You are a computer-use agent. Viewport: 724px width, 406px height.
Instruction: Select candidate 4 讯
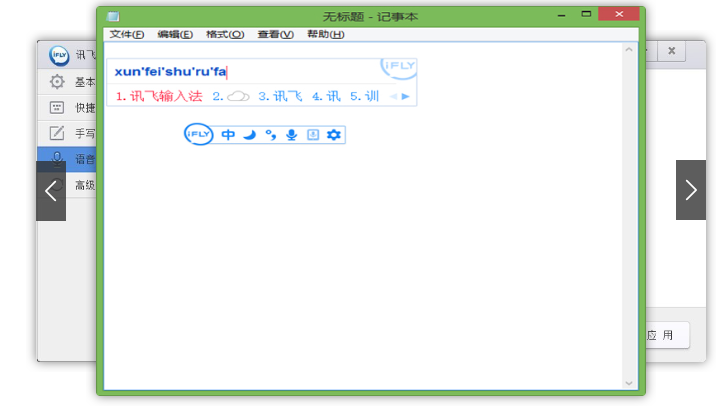click(x=326, y=96)
